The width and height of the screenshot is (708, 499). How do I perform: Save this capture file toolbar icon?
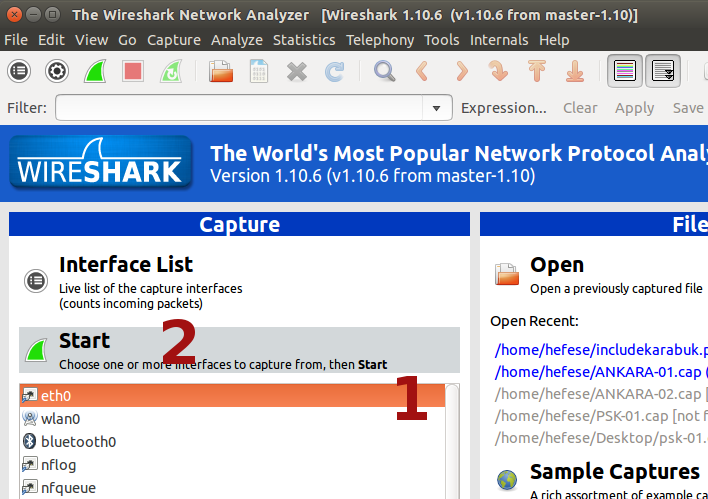coord(259,71)
